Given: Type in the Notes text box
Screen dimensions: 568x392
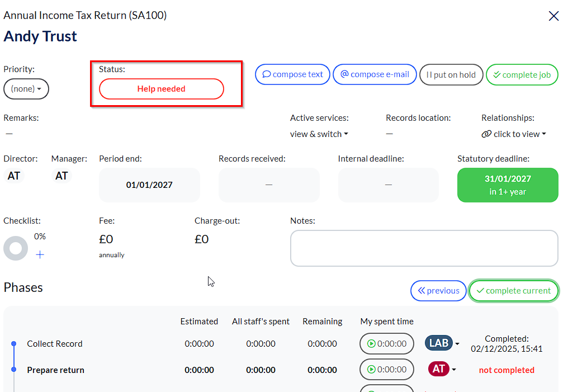Looking at the screenshot, I should click(424, 248).
